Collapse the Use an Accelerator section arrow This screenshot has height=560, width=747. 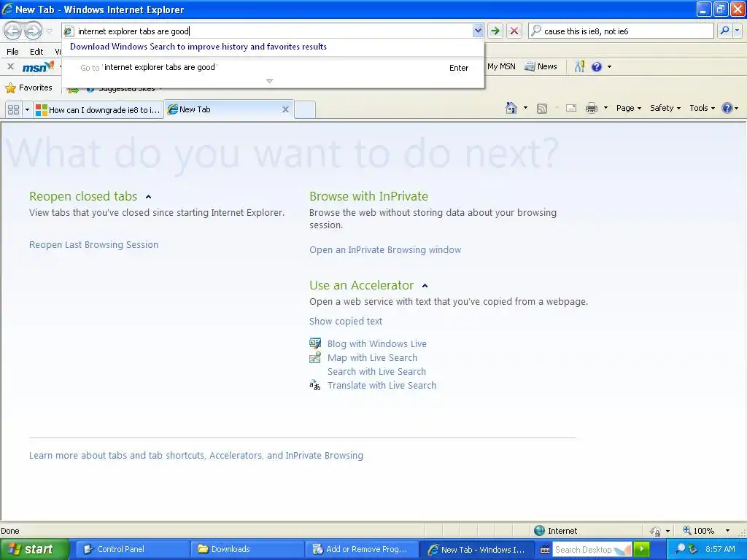pos(425,286)
